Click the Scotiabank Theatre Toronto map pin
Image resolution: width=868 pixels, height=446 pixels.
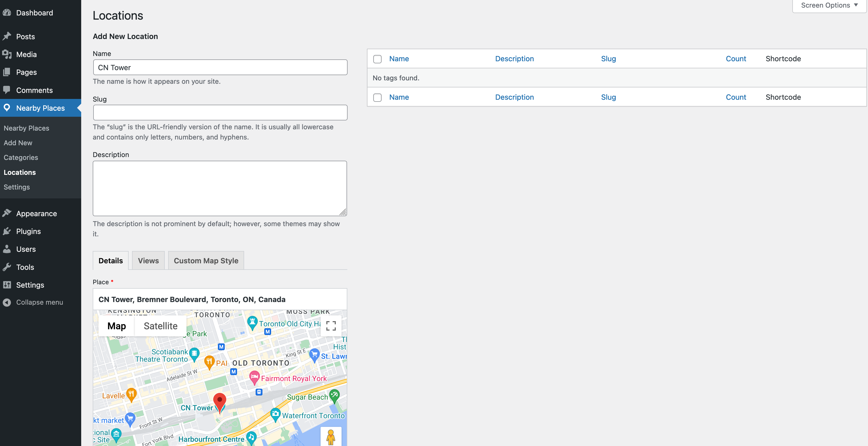194,354
